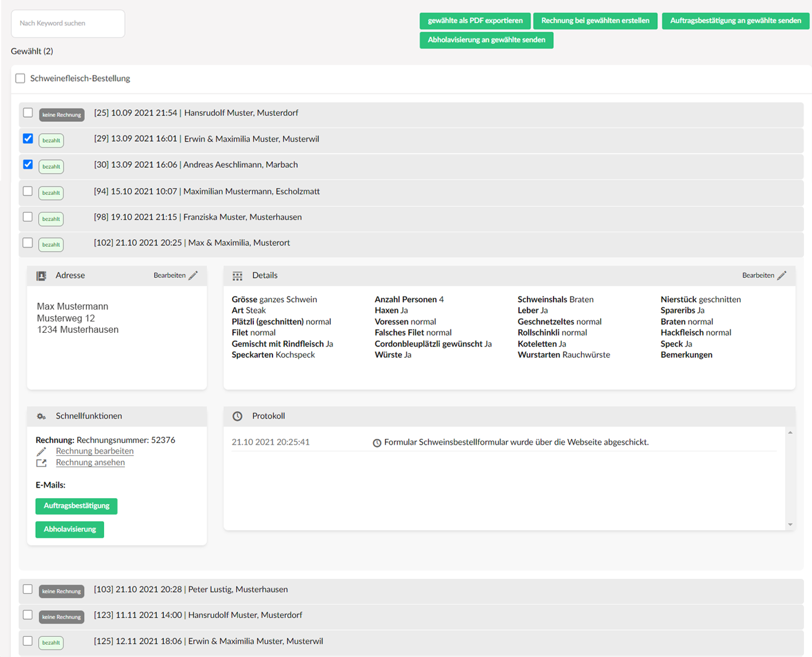Click log timestamp '21.10 2021 20:25:41'
This screenshot has width=812, height=657.
coord(271,442)
